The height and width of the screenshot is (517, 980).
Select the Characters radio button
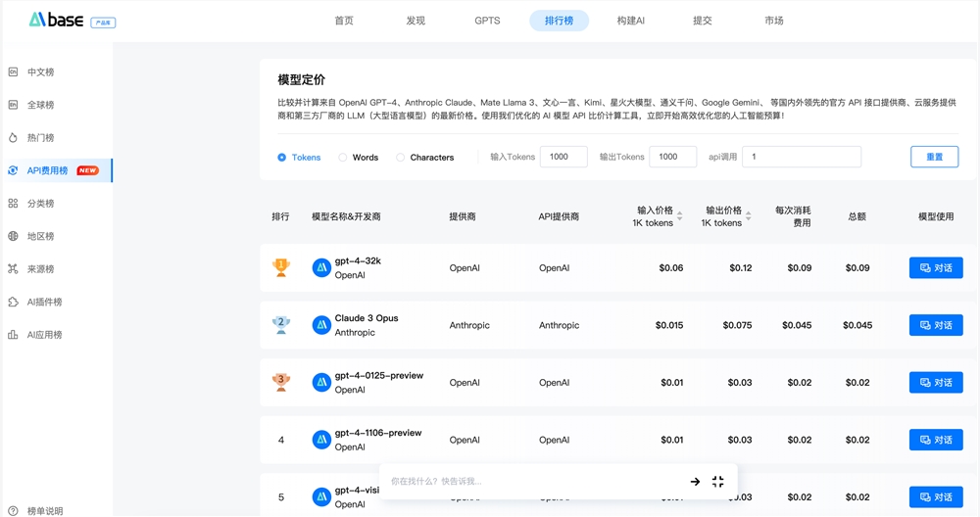[x=400, y=158]
